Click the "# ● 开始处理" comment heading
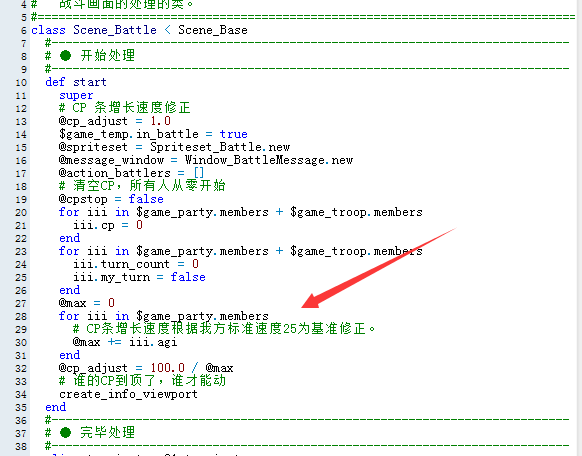Image resolution: width=582 pixels, height=456 pixels. click(x=90, y=56)
